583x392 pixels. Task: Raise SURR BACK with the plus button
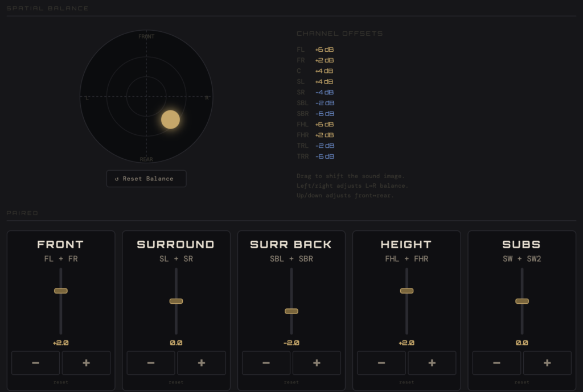click(317, 363)
